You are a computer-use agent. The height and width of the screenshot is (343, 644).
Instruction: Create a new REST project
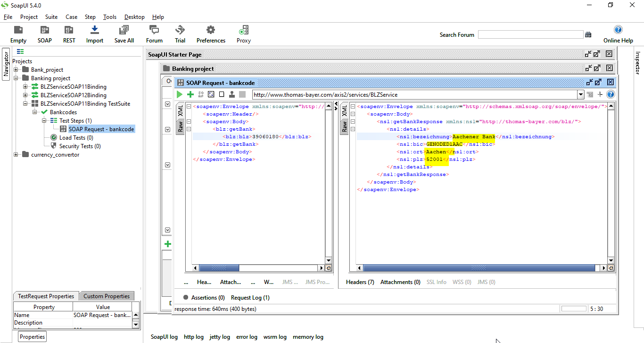click(69, 33)
